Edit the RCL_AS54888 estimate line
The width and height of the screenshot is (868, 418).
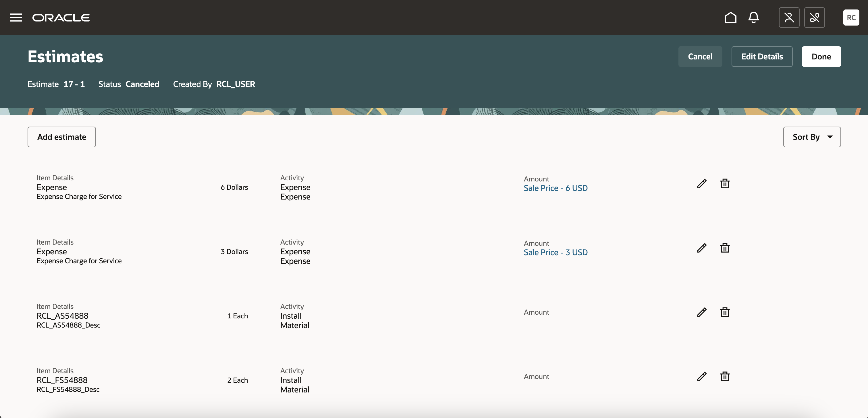click(x=701, y=312)
